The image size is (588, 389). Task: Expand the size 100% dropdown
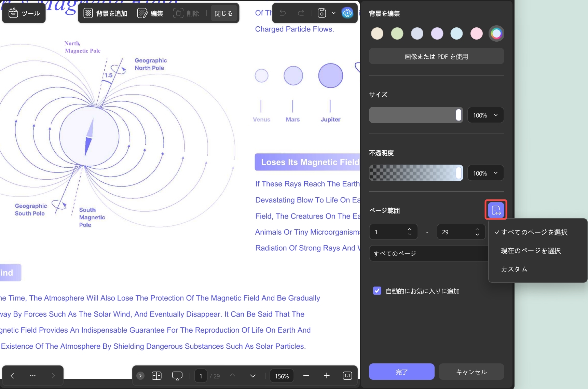486,115
